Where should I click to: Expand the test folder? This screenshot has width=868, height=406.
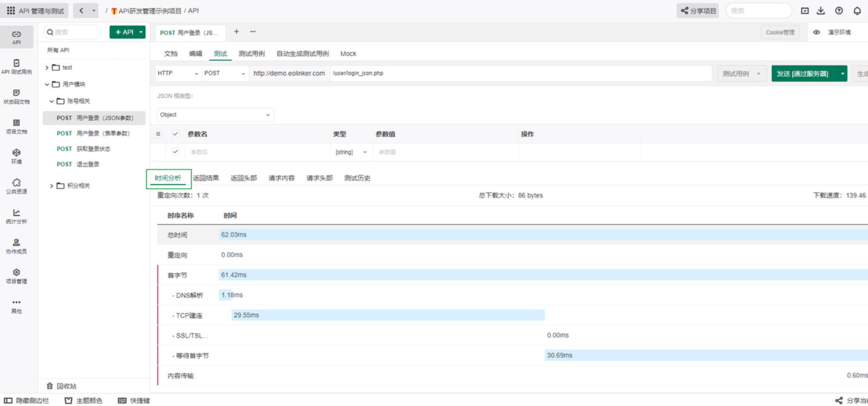47,67
